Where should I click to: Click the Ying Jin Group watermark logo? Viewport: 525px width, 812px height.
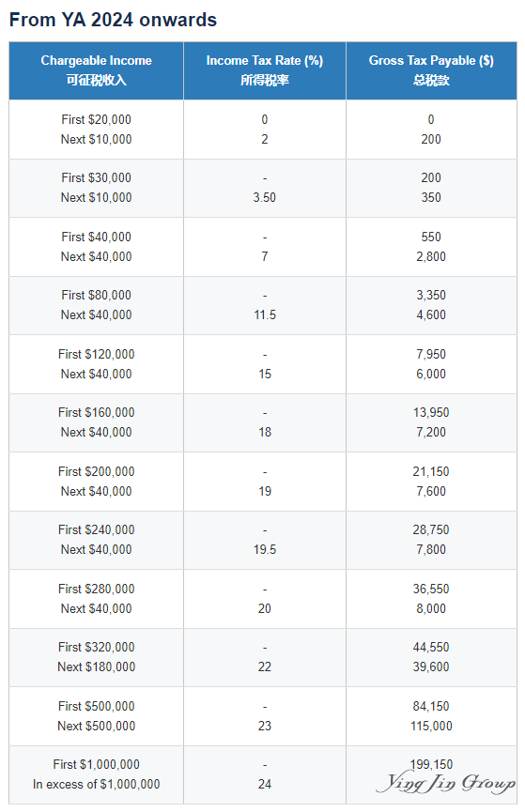[445, 782]
